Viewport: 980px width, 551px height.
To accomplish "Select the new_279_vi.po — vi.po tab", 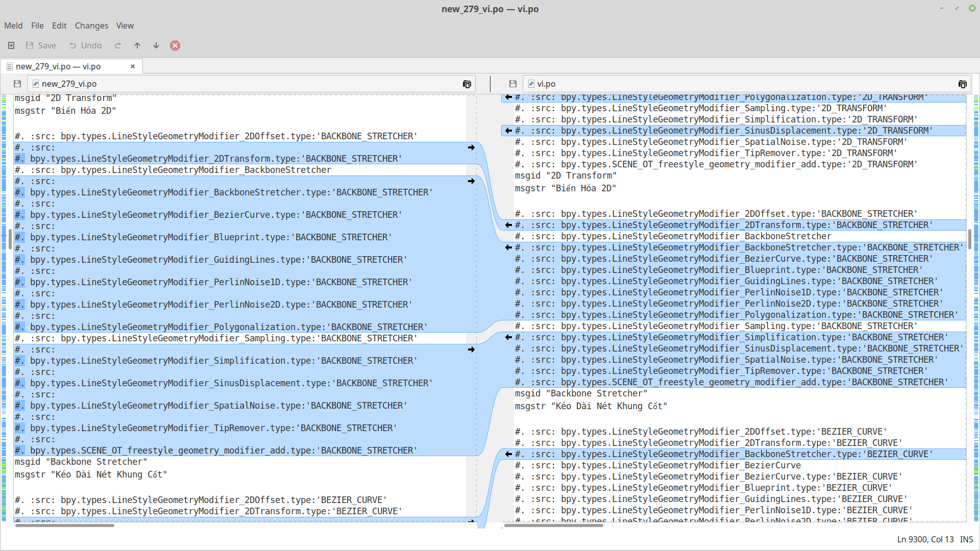I will point(71,66).
